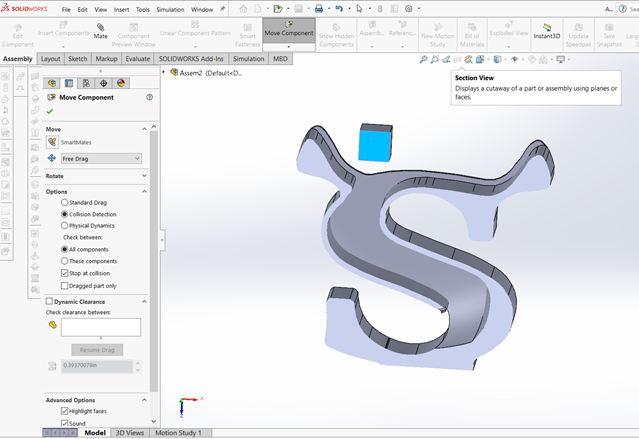
Task: Select the Collision Detection radio button
Action: pyautogui.click(x=64, y=214)
